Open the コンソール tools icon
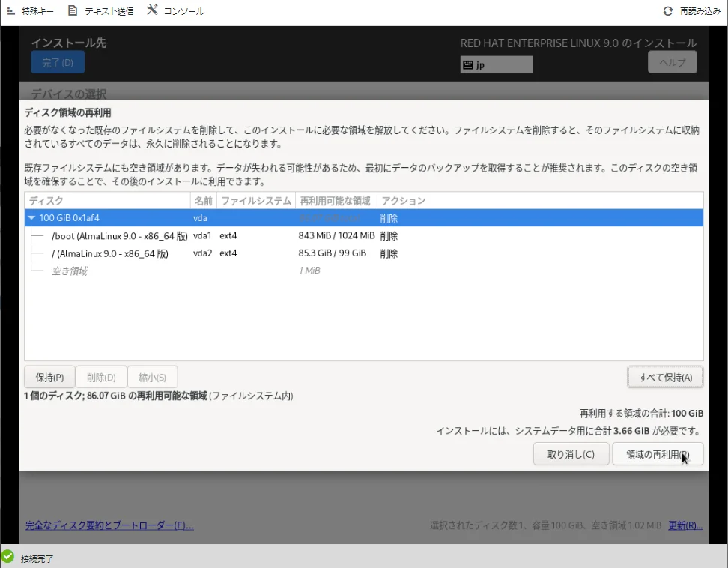728x568 pixels. [x=152, y=10]
